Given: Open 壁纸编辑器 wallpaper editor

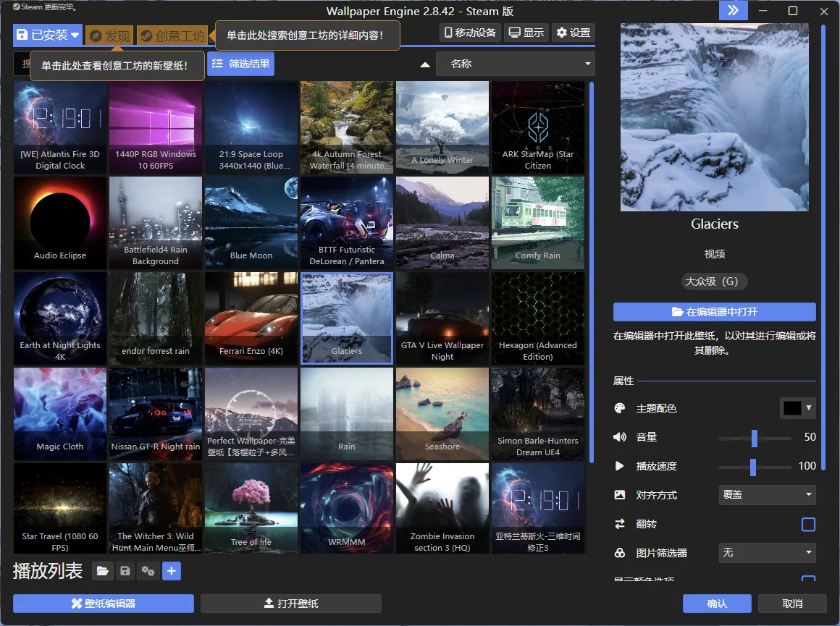Looking at the screenshot, I should coord(104,604).
